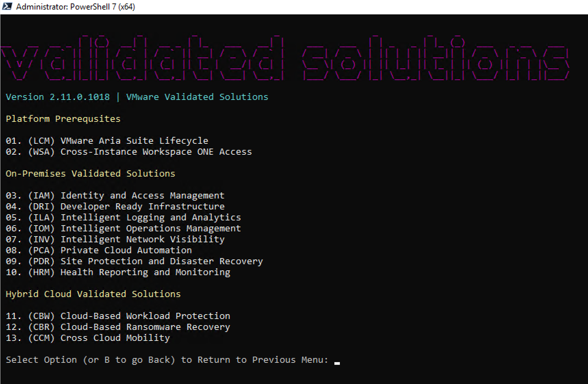This screenshot has width=588, height=384.
Task: Select the 03 Identity and Access Management entry
Action: 115,196
